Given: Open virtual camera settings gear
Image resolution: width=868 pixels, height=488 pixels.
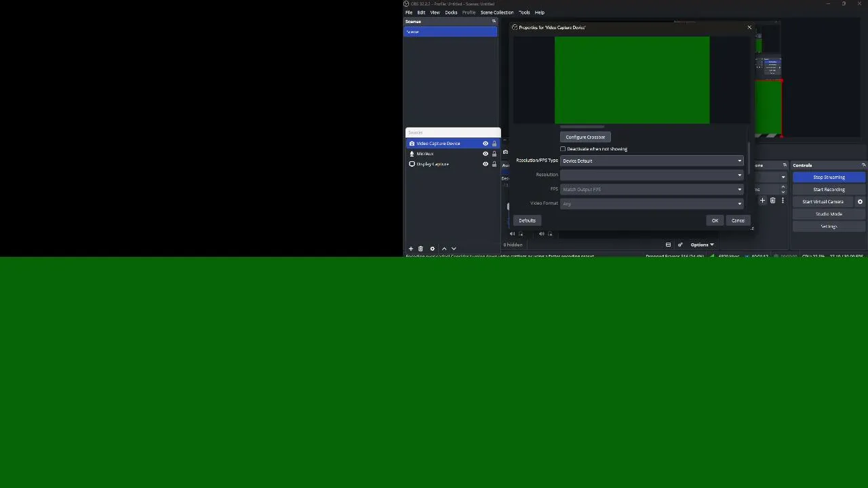Looking at the screenshot, I should pyautogui.click(x=860, y=202).
